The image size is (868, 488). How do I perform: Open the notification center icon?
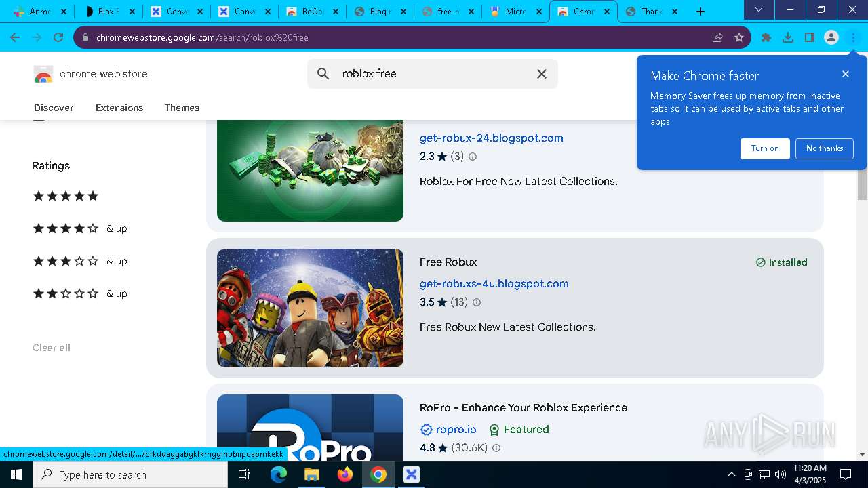click(x=846, y=474)
